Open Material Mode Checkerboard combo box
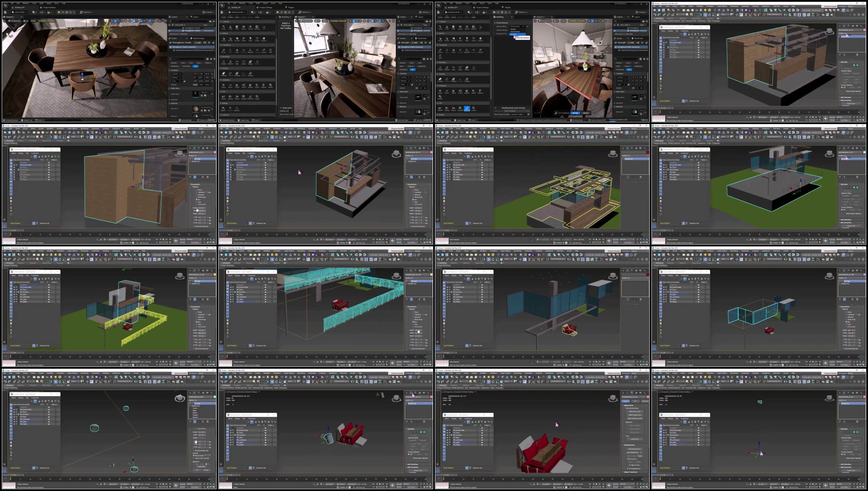This screenshot has width=868, height=491. pyautogui.click(x=517, y=26)
